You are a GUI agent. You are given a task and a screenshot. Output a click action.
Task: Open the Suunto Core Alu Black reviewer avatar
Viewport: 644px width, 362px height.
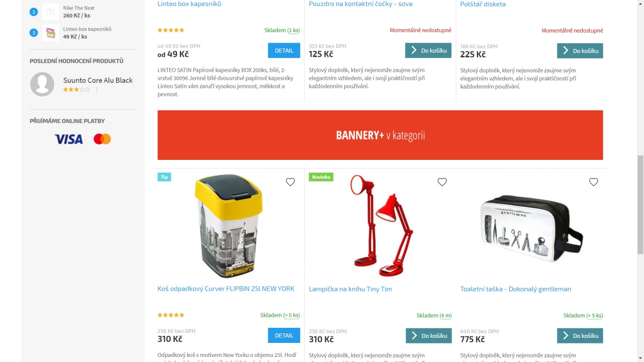click(x=42, y=84)
